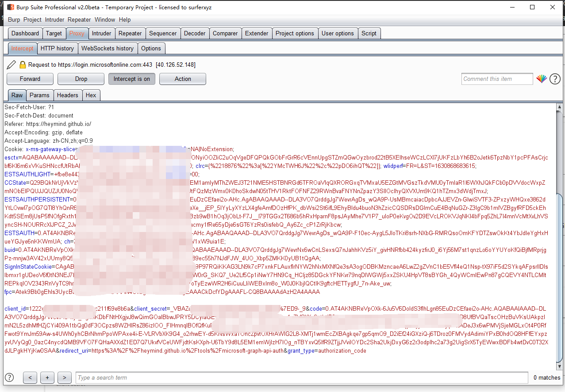565x392 pixels.
Task: Open the Script tab
Action: (369, 33)
